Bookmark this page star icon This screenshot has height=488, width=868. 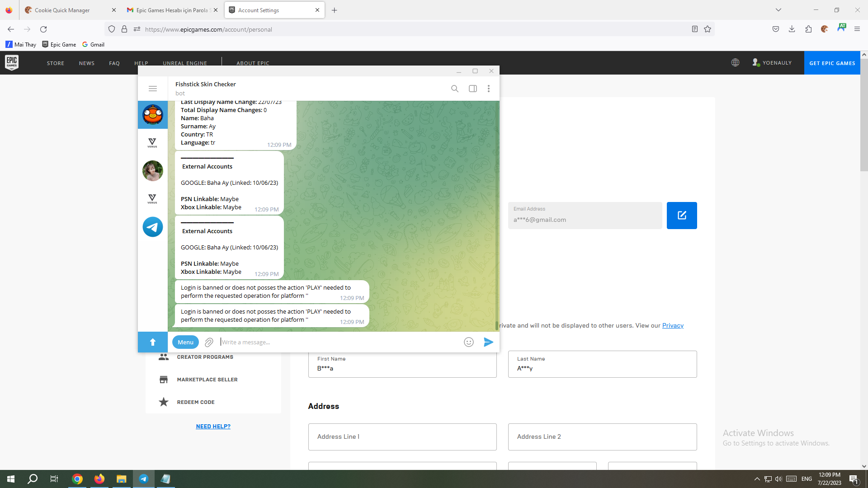(708, 29)
